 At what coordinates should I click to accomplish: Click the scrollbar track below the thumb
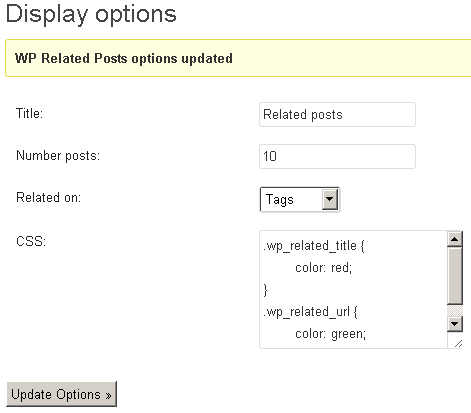454,311
